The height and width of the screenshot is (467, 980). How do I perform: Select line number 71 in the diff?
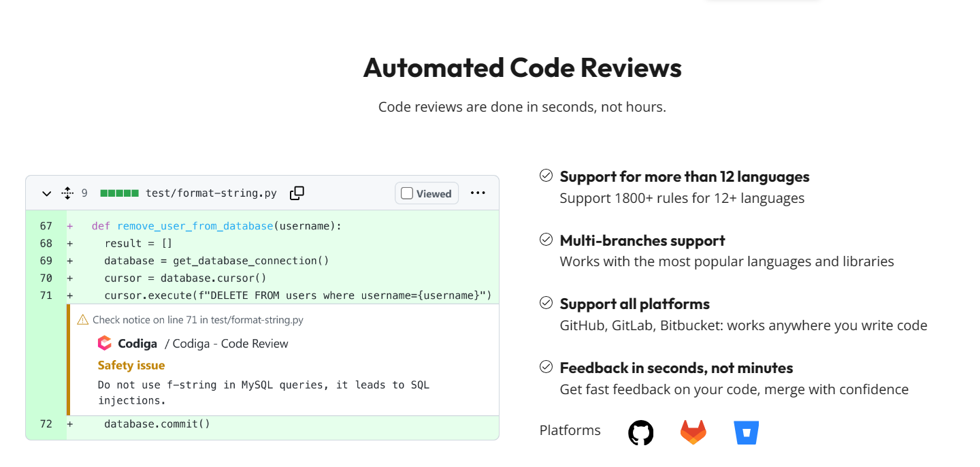coord(46,295)
